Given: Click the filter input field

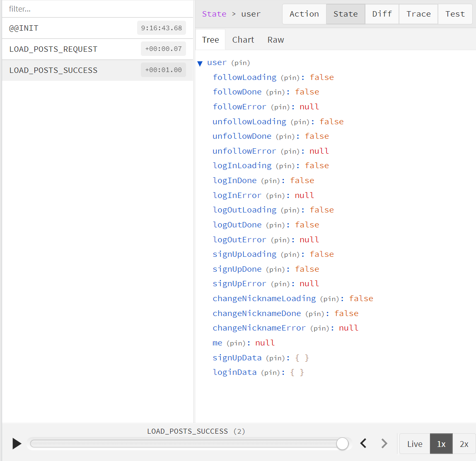Looking at the screenshot, I should click(x=97, y=9).
